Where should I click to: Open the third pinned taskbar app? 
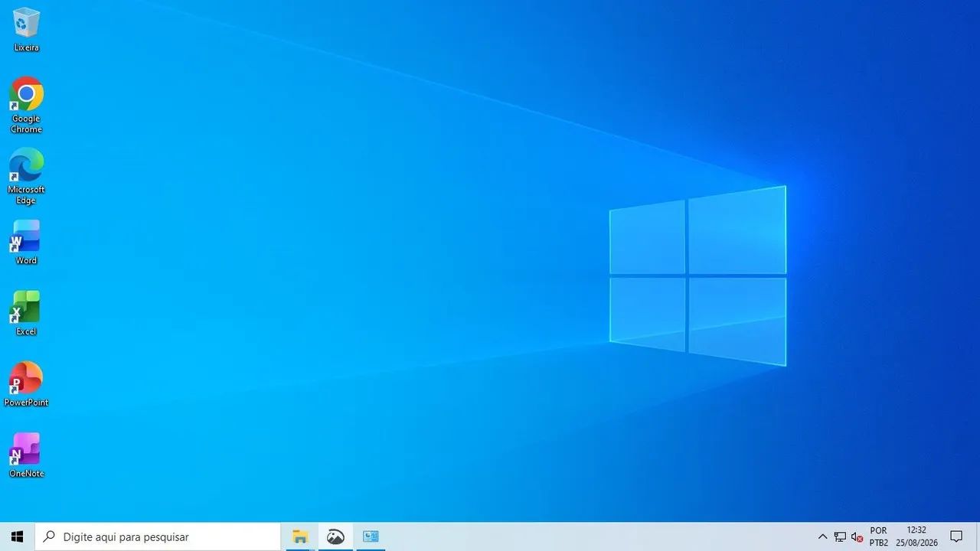tap(371, 536)
